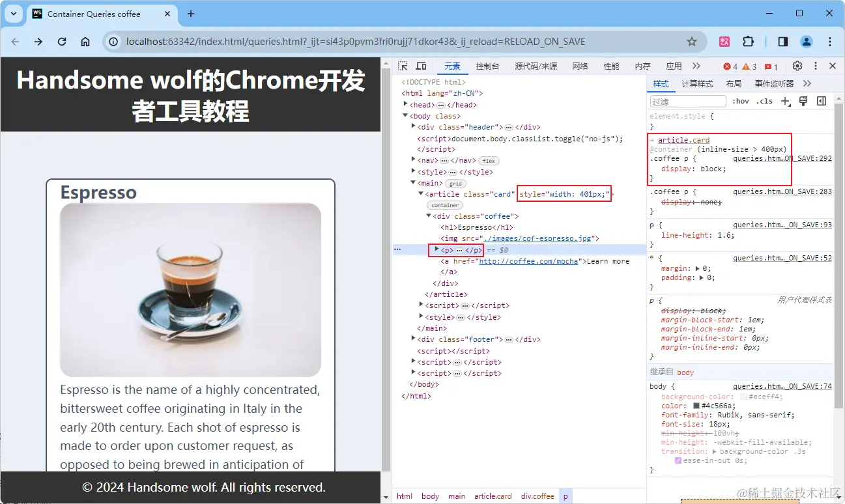The height and width of the screenshot is (504, 845).
Task: Click the espresso coffee image
Action: pos(190,290)
